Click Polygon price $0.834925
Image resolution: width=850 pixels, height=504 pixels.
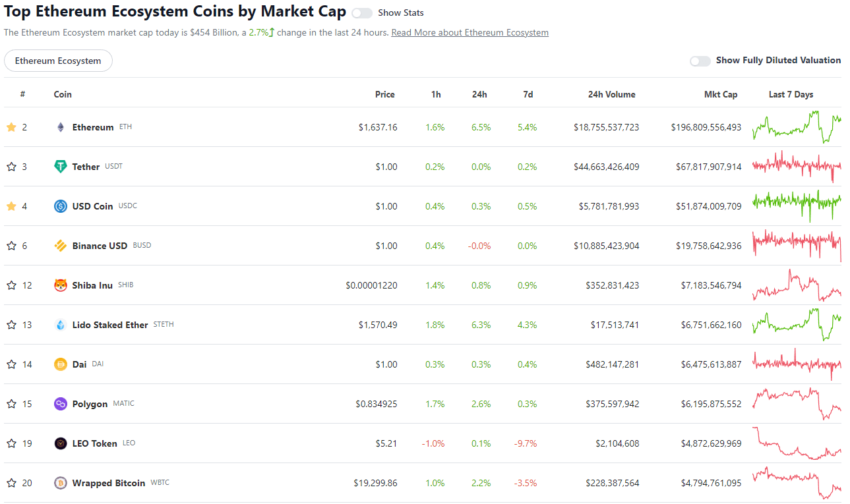coord(377,404)
